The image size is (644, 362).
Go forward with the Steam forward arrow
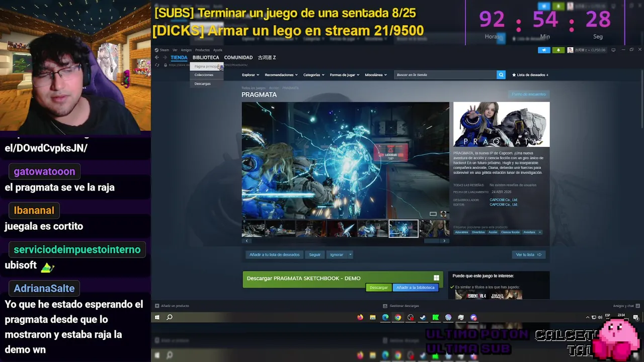pos(164,57)
